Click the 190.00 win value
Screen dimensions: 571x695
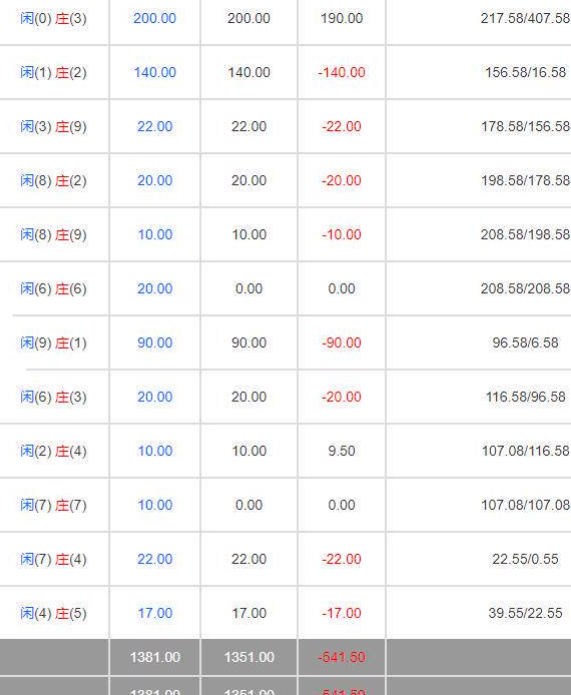coord(341,18)
